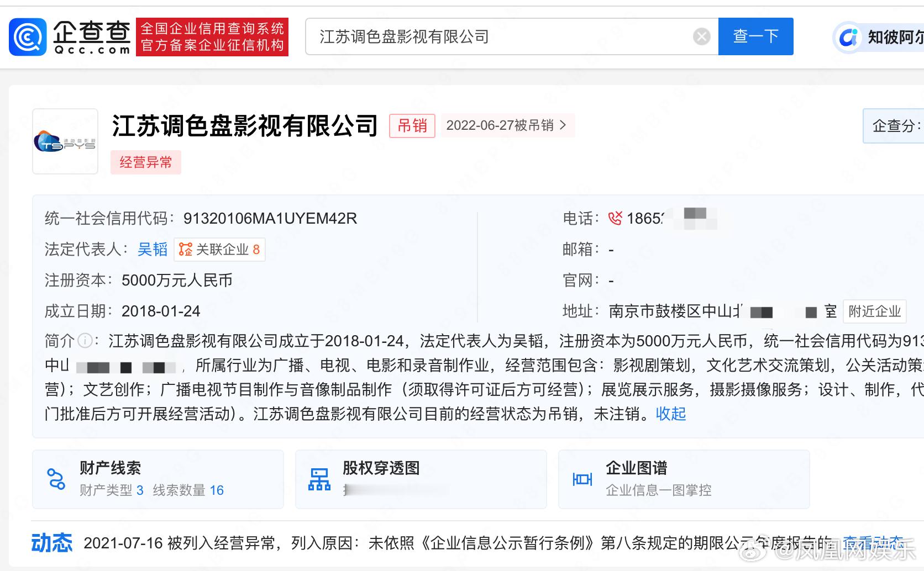Viewport: 924px width, 571px height.
Task: Click the 吊销 status tag
Action: [x=412, y=126]
